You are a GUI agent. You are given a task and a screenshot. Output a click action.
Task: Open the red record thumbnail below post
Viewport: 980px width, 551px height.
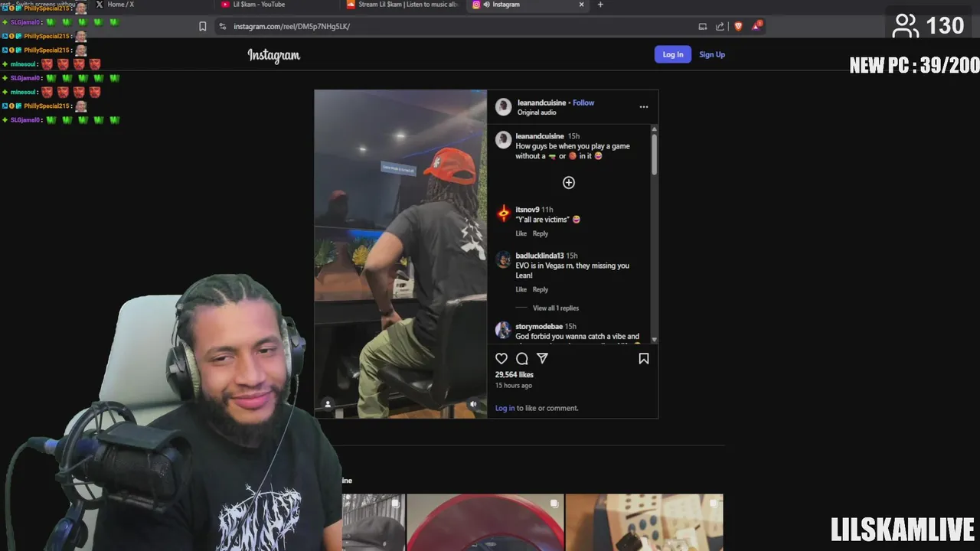(x=485, y=522)
